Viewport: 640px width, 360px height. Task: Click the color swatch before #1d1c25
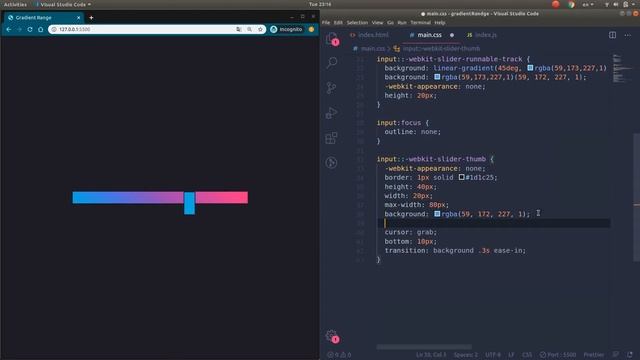point(461,177)
